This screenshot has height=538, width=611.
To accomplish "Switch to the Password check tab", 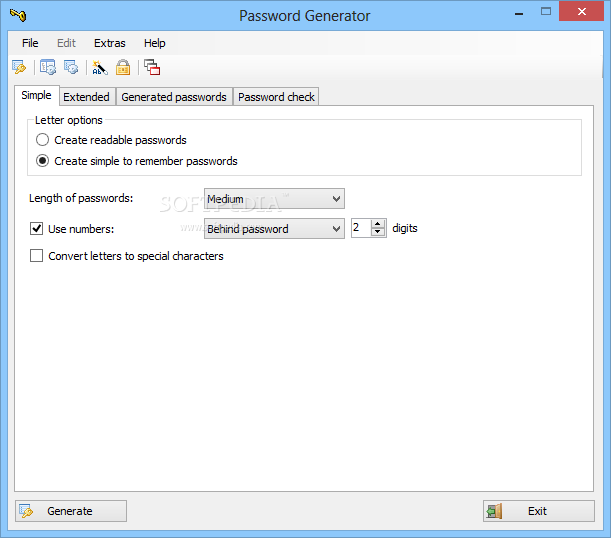I will [276, 97].
